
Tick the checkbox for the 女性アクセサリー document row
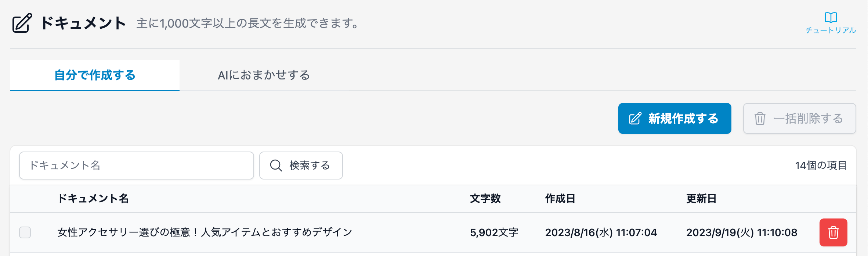point(25,232)
